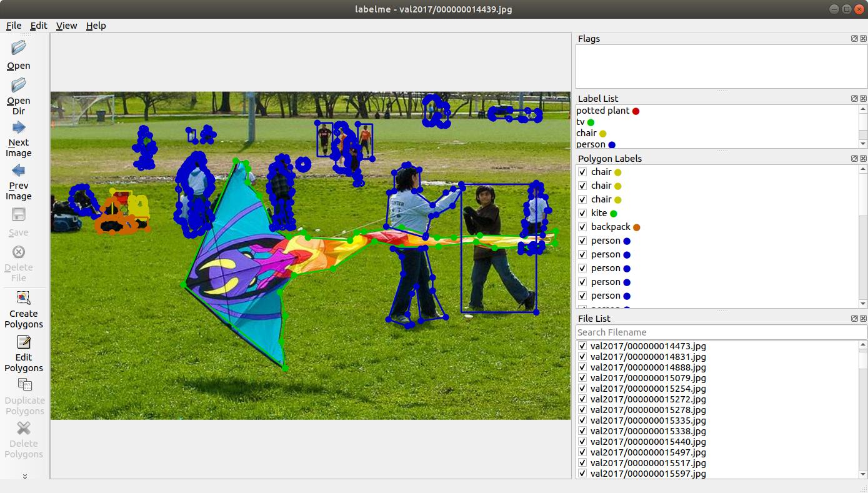Hide the kite polygon via its checkbox
This screenshot has height=493, width=868.
tap(582, 213)
